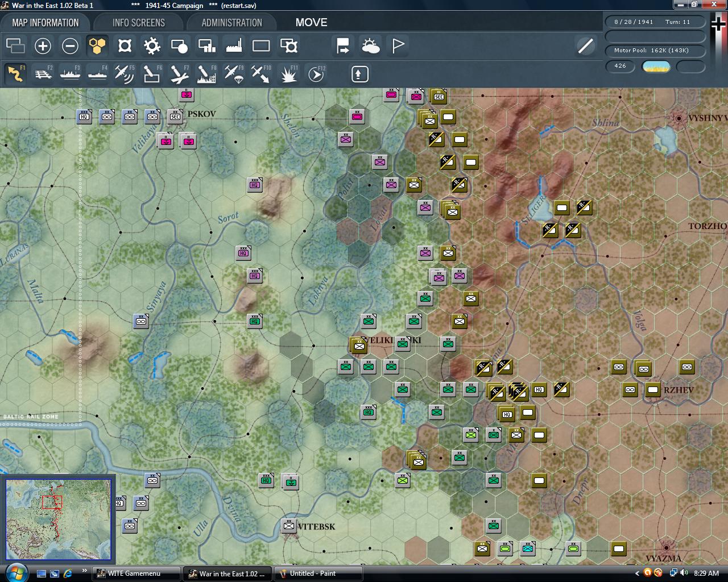Zoom out map with minus icon
Image resolution: width=728 pixels, height=582 pixels.
coord(70,45)
